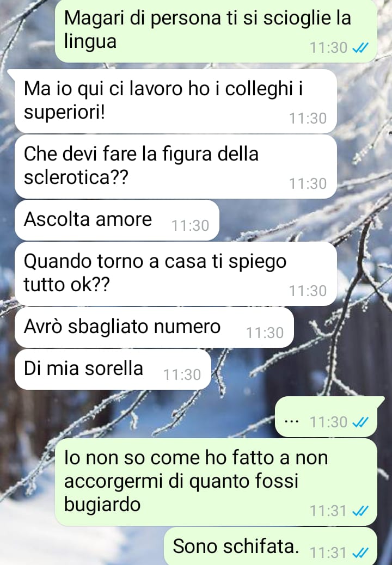Tap the read receipt ticks on '...' message
Screen dimensions: 392x565
click(360, 422)
